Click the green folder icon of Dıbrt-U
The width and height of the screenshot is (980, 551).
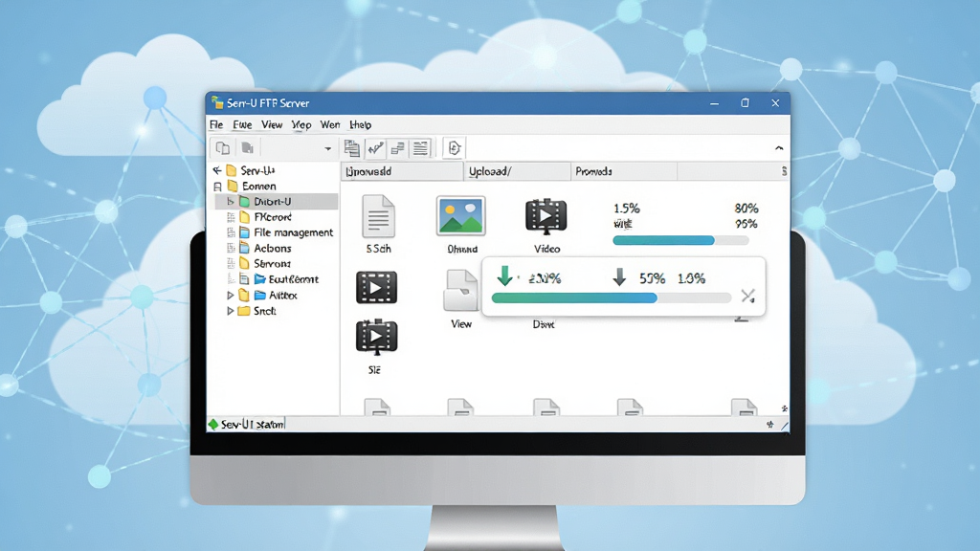click(x=244, y=202)
